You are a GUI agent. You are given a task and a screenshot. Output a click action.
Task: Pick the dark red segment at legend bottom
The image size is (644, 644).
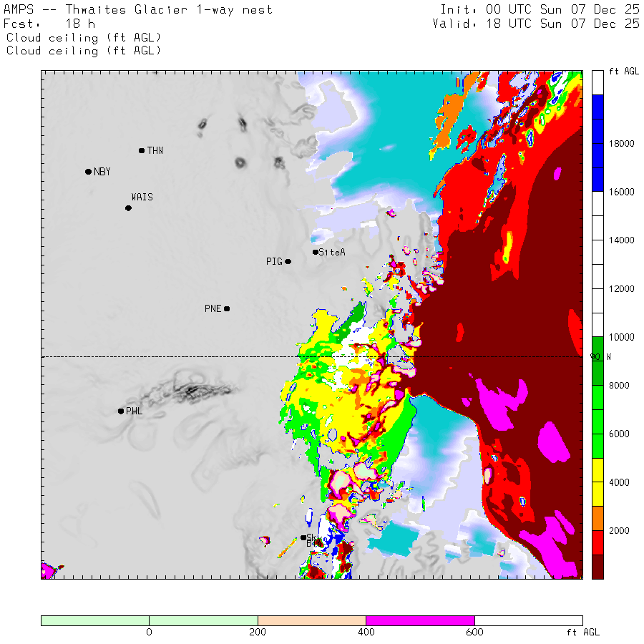(x=597, y=566)
